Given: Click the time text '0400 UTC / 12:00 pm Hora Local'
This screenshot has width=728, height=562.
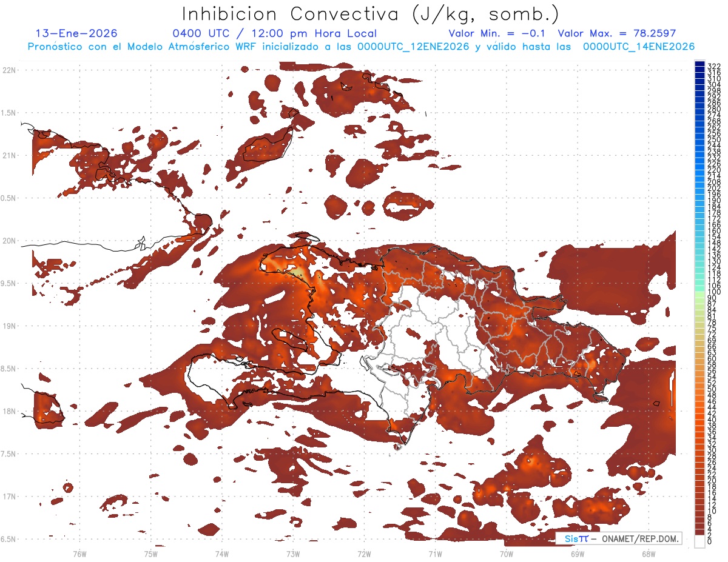Looking at the screenshot, I should point(275,34).
